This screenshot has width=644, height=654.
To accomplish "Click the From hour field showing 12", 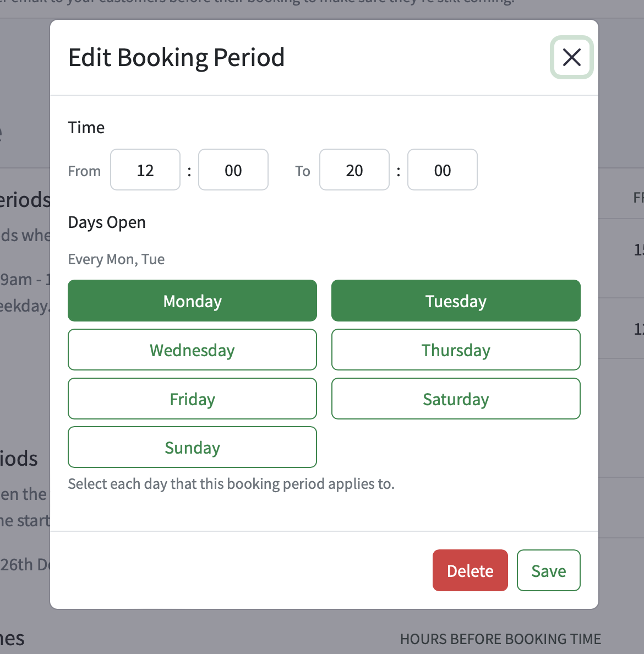I will click(145, 170).
